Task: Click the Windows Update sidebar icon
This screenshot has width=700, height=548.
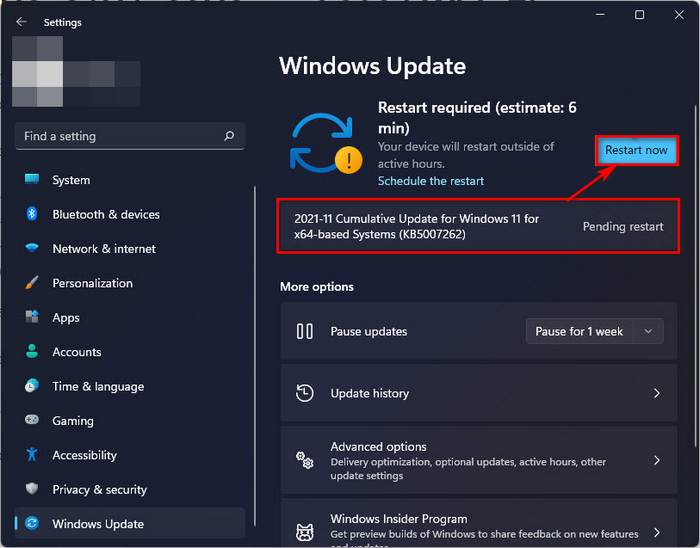Action: [x=32, y=523]
